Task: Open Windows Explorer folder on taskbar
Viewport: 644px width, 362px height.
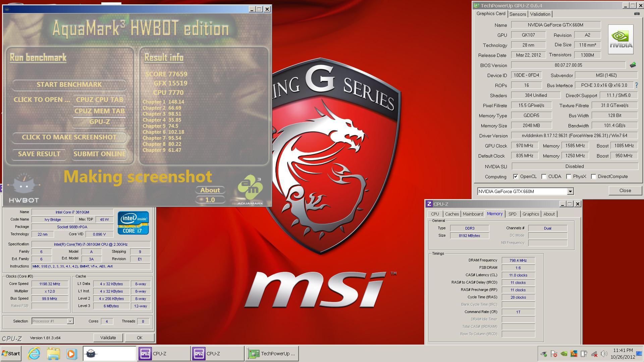Action: 53,354
